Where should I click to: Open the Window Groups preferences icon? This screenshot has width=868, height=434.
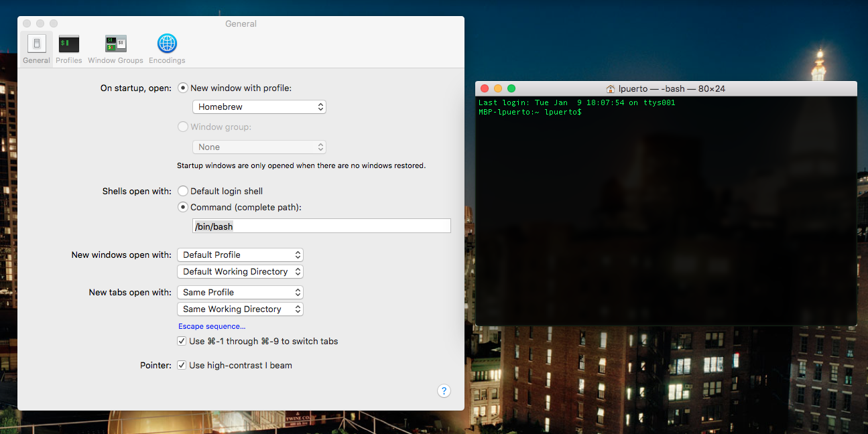click(115, 44)
